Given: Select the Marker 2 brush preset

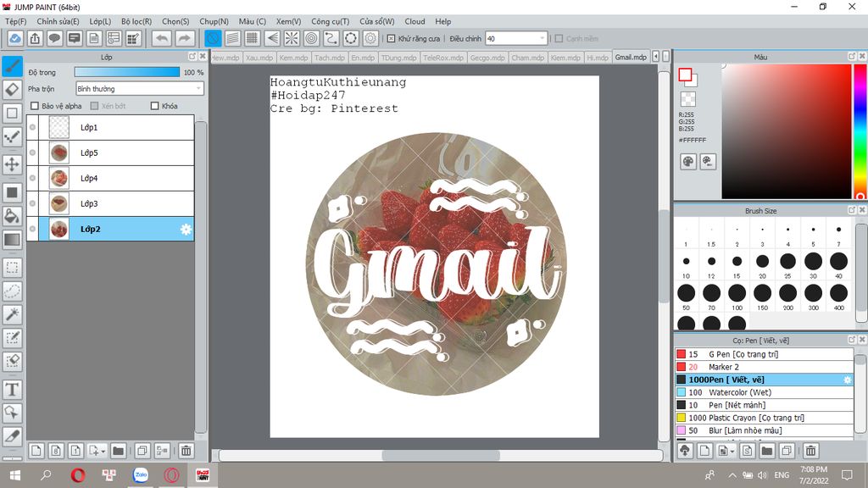Looking at the screenshot, I should [764, 367].
